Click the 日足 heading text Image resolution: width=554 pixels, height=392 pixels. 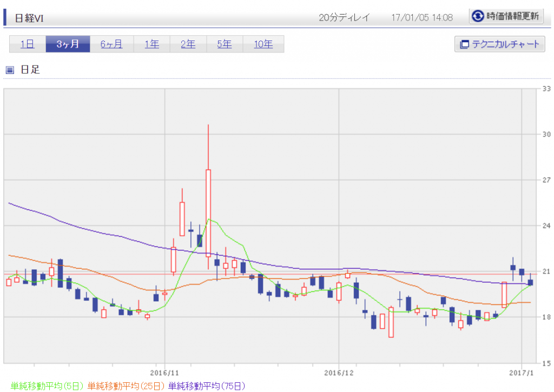30,70
